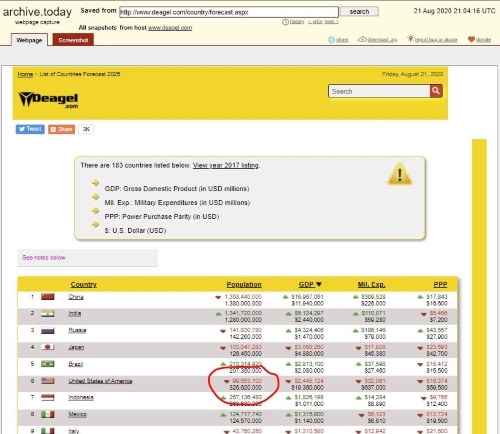Sort table by GDP column header
This screenshot has width=500, height=434.
point(310,284)
